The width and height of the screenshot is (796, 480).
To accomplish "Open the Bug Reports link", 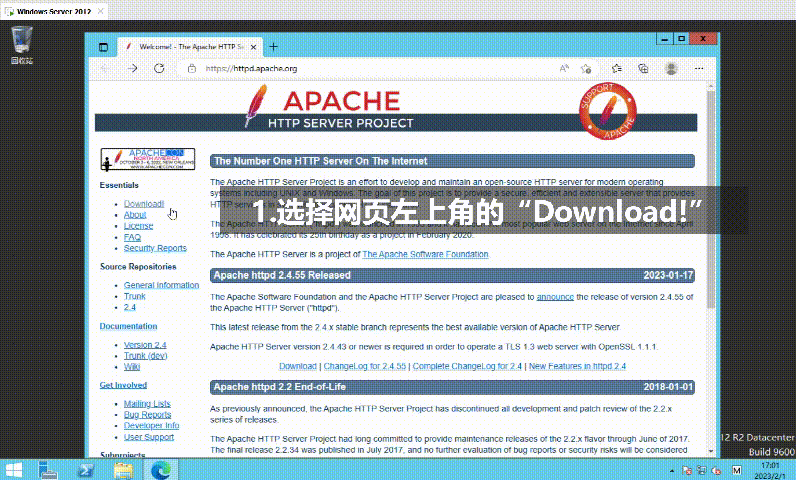I will tap(148, 415).
